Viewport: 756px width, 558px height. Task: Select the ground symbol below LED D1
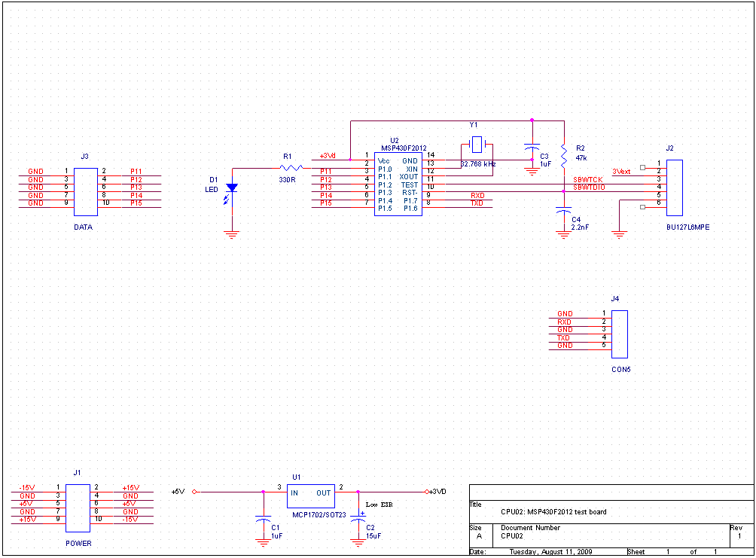pyautogui.click(x=232, y=234)
